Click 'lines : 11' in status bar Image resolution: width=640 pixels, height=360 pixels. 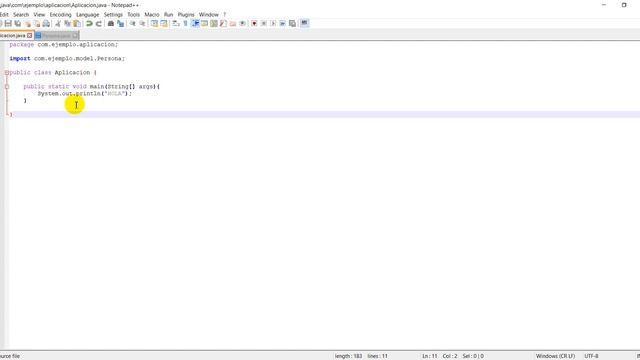click(x=378, y=356)
